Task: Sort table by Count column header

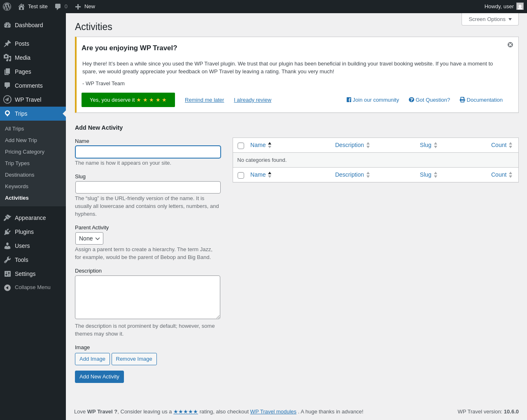Action: click(x=499, y=145)
